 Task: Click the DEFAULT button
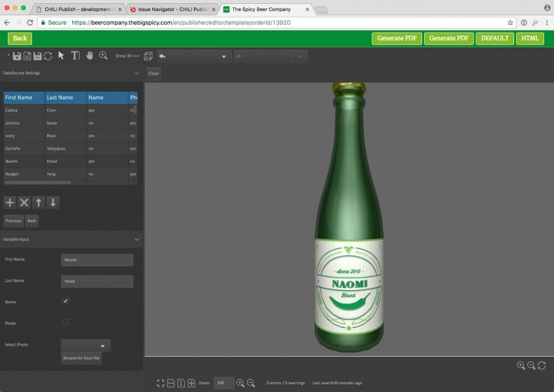coord(495,38)
